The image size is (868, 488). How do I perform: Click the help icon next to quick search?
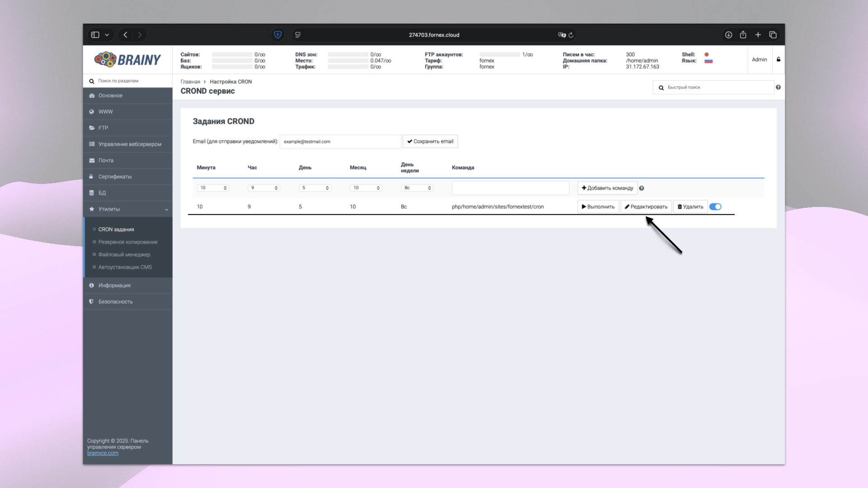tap(778, 87)
